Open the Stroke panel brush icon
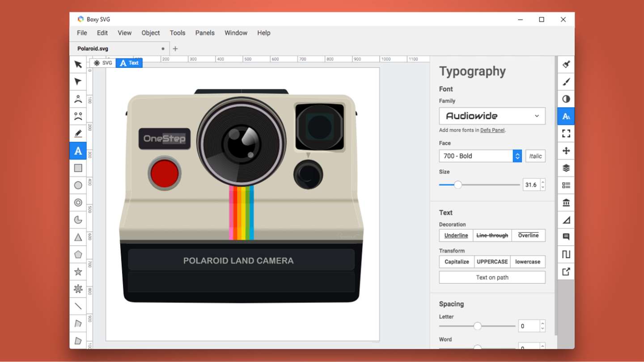 [566, 82]
